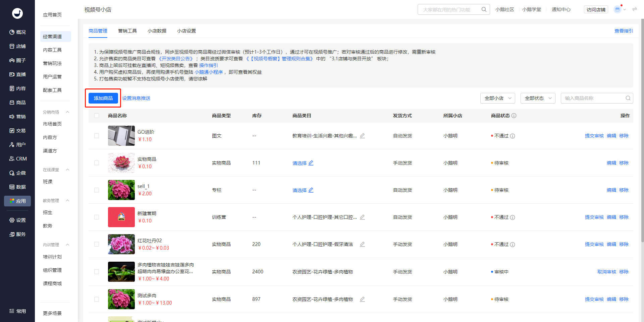Open 概况 overview in left sidebar
Image resolution: width=644 pixels, height=322 pixels.
pyautogui.click(x=17, y=32)
